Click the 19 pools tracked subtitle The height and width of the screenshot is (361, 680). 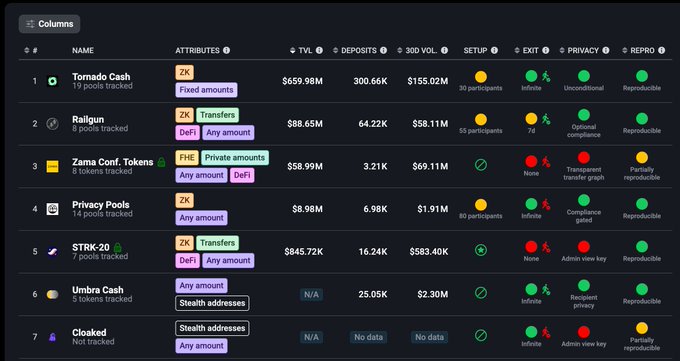pos(102,86)
